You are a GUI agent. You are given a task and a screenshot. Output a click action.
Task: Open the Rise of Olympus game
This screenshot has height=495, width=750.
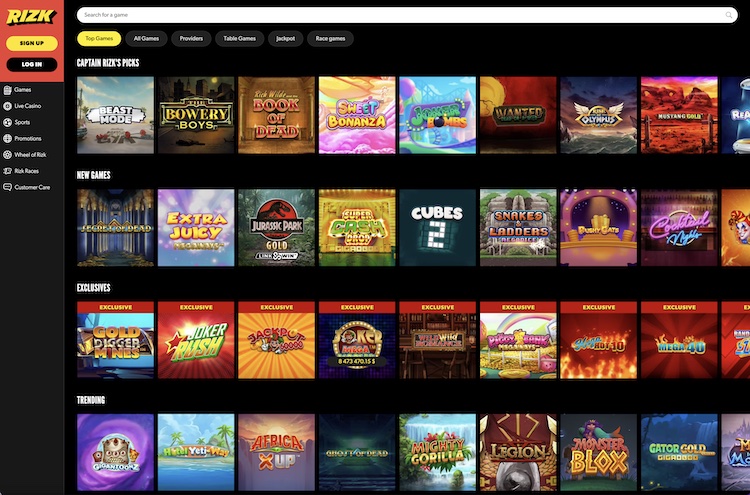599,115
